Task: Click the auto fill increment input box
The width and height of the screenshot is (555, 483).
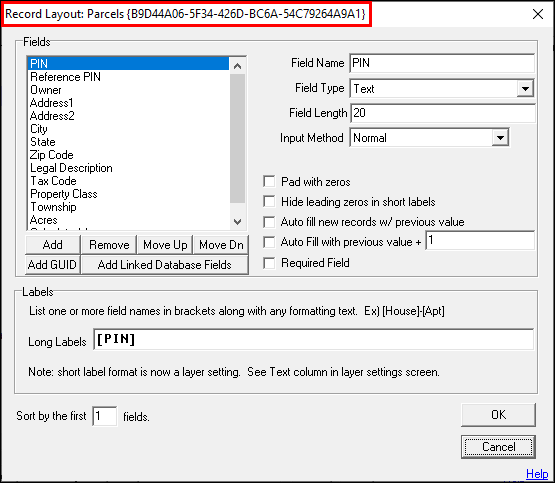Action: (x=480, y=241)
